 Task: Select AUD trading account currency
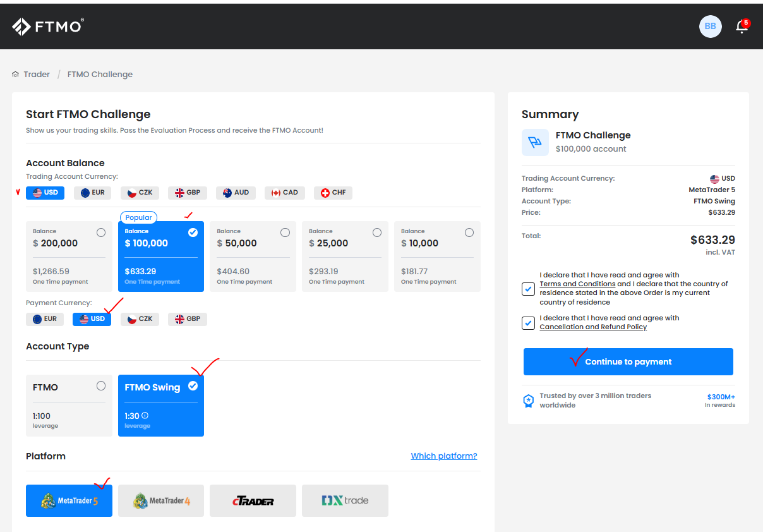tap(236, 193)
